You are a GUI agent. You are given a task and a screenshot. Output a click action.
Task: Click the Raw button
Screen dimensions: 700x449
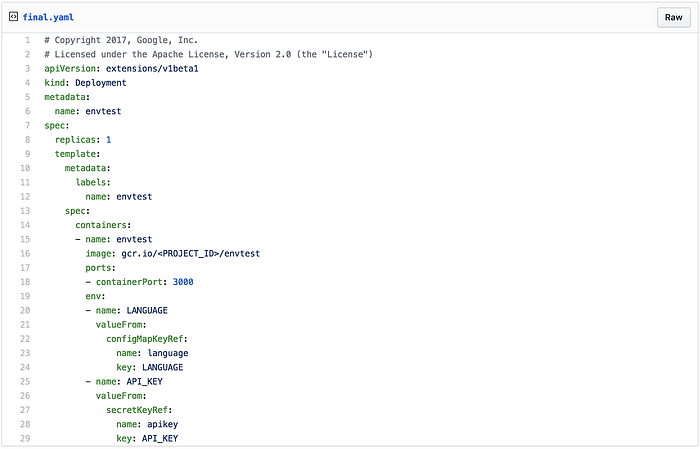coord(673,17)
